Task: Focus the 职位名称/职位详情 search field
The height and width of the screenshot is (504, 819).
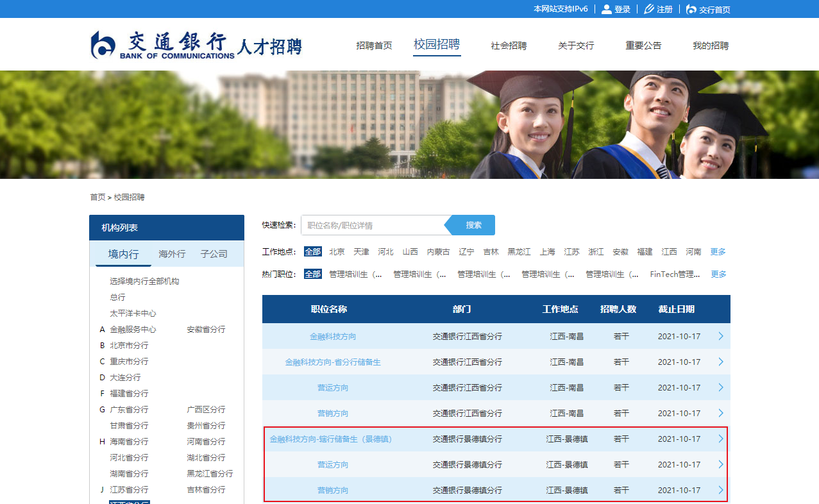Action: point(373,225)
